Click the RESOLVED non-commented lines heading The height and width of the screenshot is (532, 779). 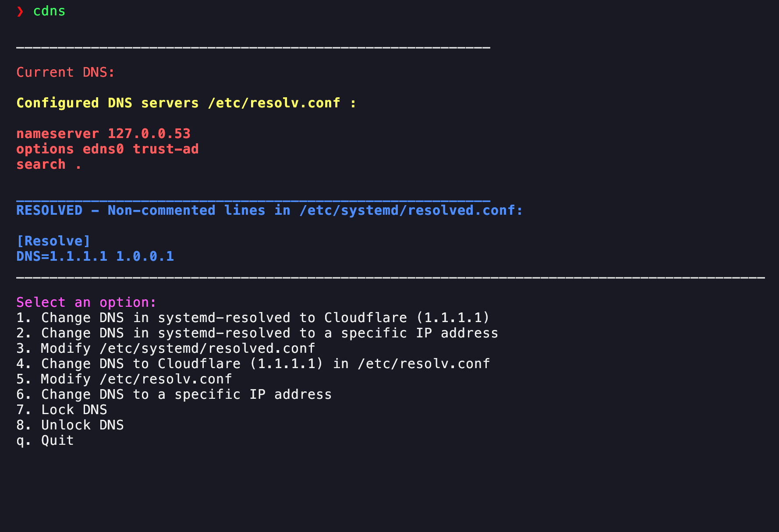click(269, 210)
